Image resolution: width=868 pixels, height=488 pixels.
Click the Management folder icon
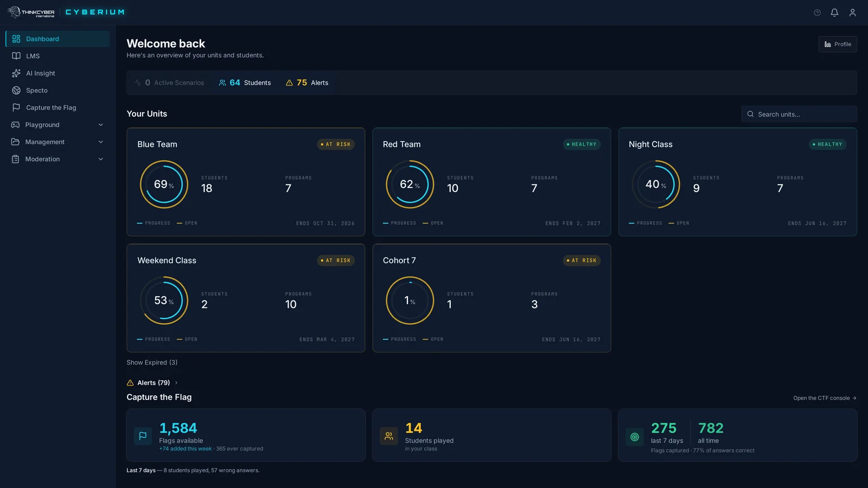click(x=15, y=142)
